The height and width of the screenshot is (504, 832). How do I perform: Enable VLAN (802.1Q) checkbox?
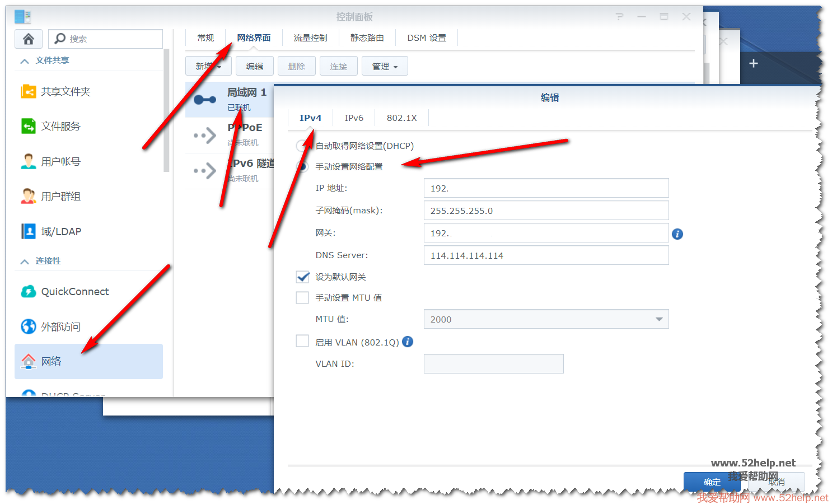[303, 342]
